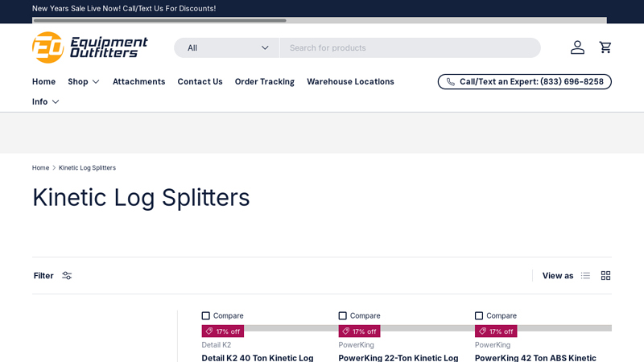Open PowerKing 22-Ton Kinetic Log product
This screenshot has width=644, height=362.
tap(398, 358)
